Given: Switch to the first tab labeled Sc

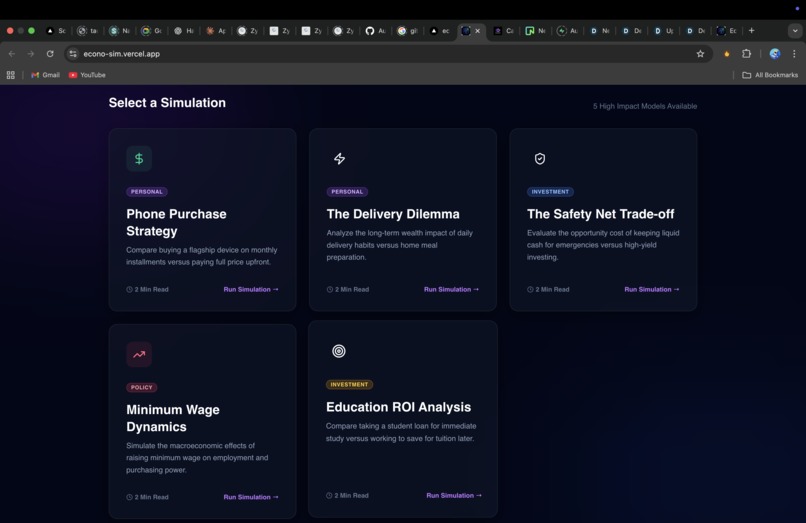Looking at the screenshot, I should 56,31.
